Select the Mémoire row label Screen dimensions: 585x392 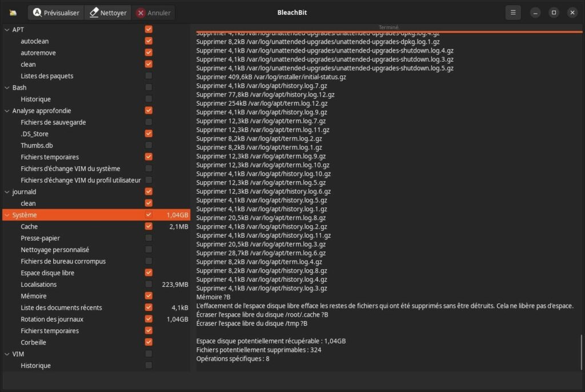tap(34, 296)
